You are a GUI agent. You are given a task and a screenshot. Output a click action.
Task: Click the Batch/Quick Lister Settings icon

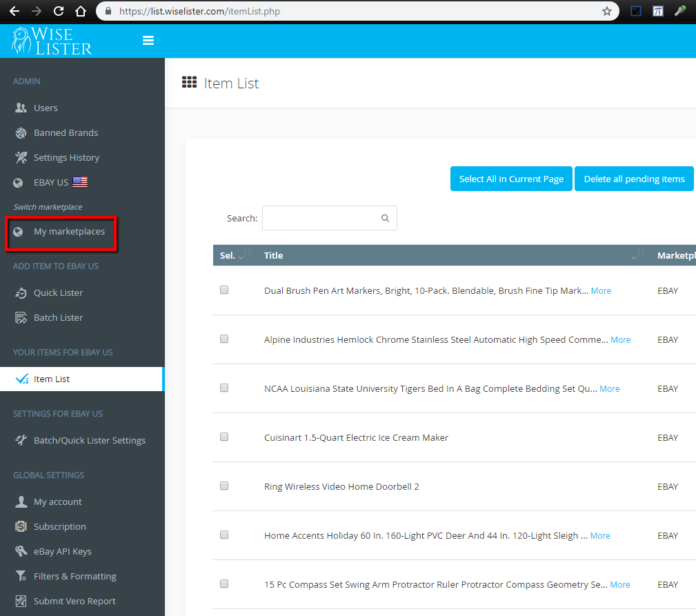pyautogui.click(x=21, y=440)
